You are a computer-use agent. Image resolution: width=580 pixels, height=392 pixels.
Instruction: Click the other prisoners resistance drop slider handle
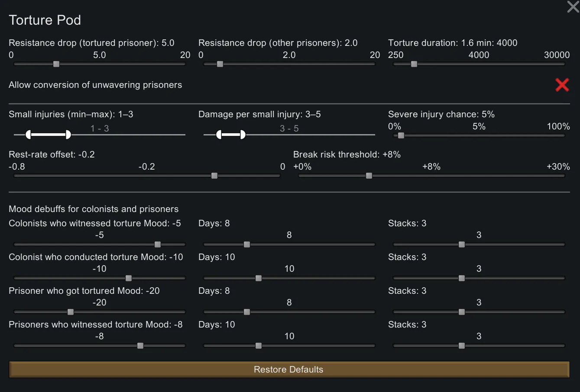(x=220, y=64)
